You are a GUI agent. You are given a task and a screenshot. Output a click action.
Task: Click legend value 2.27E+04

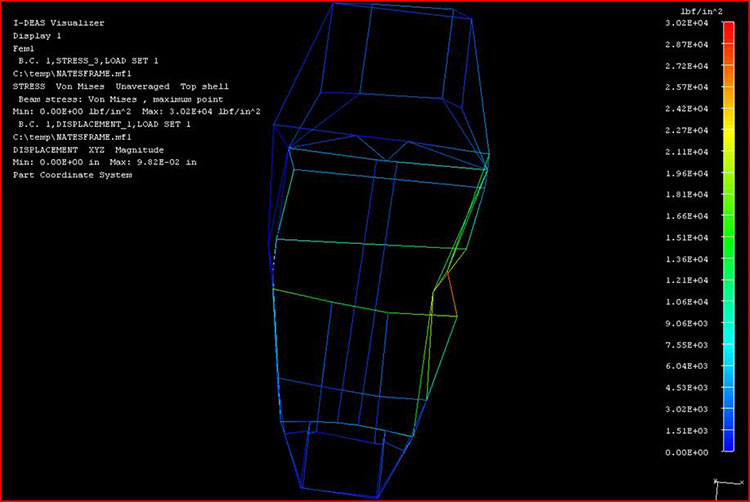pos(686,130)
